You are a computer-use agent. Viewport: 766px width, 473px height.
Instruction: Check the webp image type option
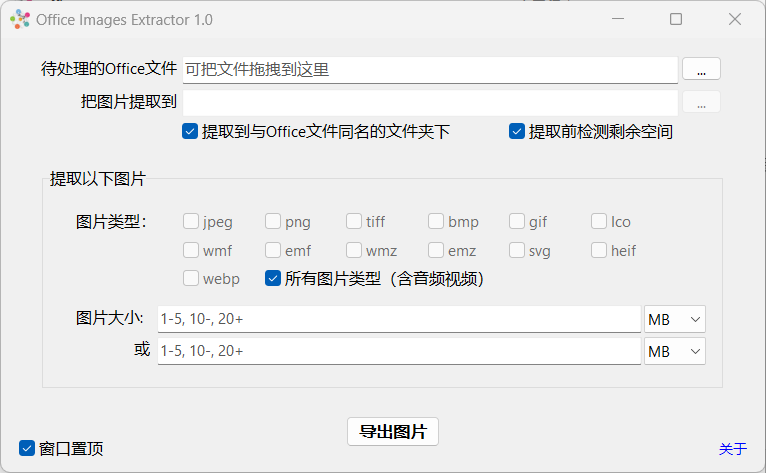(191, 279)
